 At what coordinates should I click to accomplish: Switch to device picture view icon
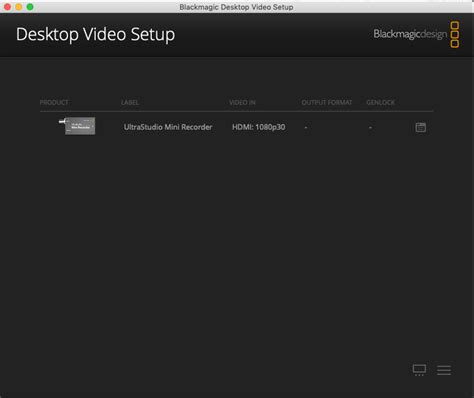419,370
